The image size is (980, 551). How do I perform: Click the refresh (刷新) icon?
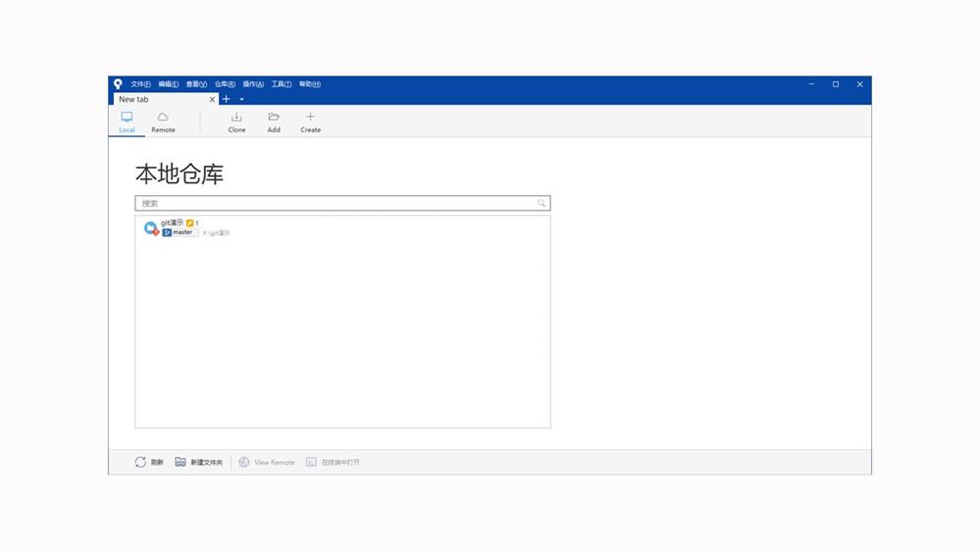point(141,462)
